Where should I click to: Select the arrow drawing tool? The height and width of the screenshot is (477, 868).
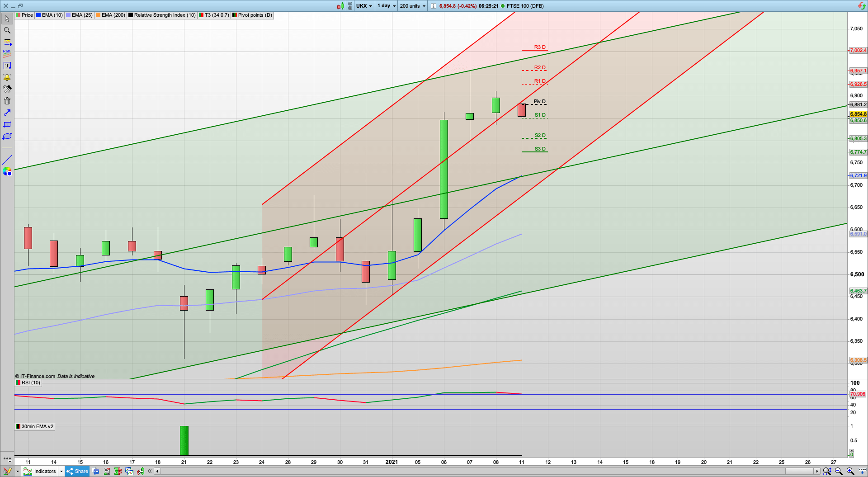(x=7, y=113)
